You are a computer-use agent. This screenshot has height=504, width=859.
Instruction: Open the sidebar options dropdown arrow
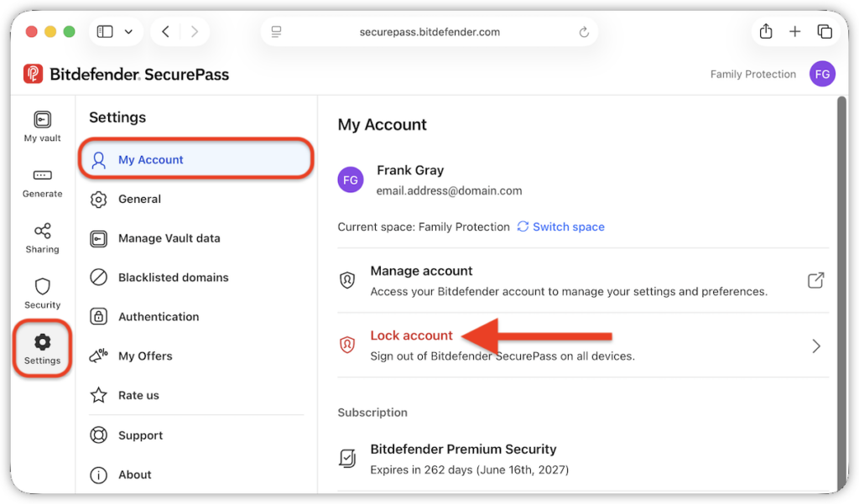128,32
